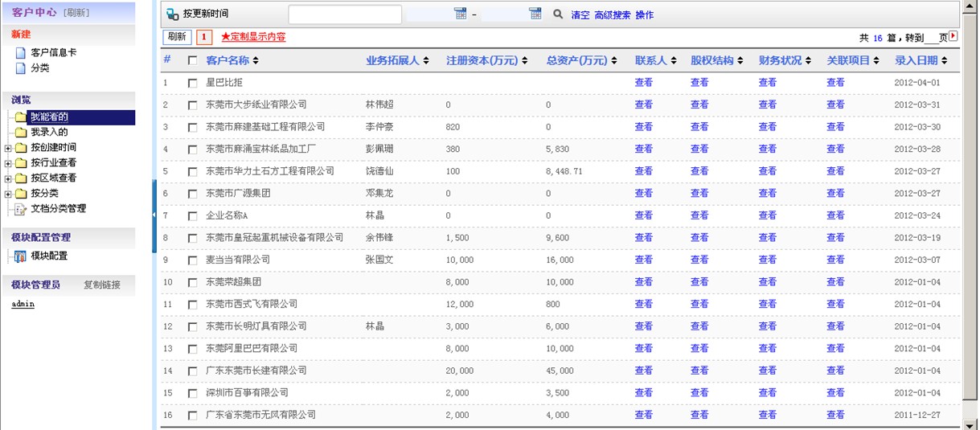
Task: Click the 按分类 folder icon
Action: pos(21,194)
